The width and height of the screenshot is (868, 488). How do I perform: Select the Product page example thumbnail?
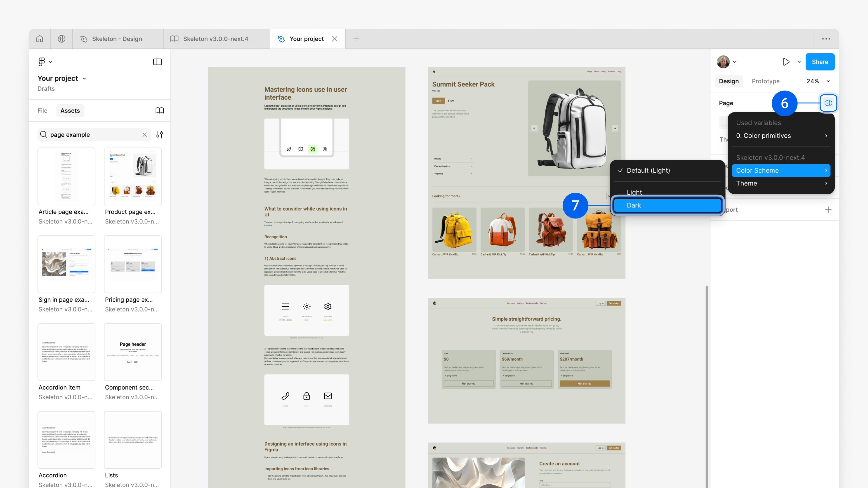coord(133,176)
